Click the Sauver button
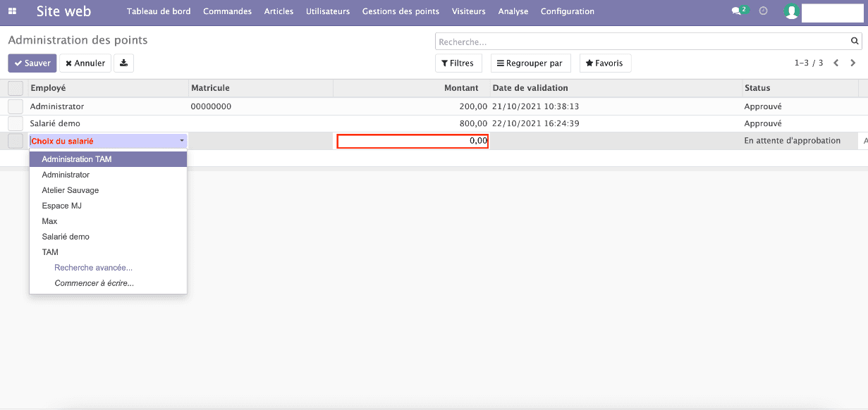Screen dimensions: 868x410 [x=32, y=63]
